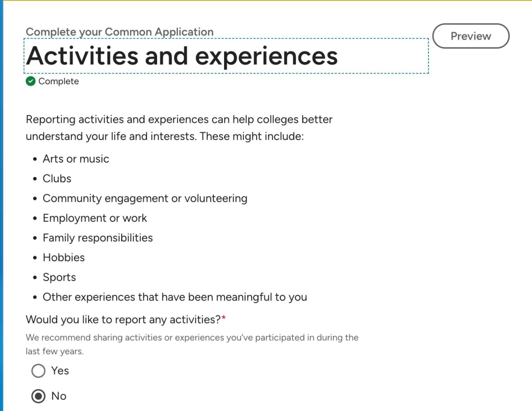Click the Family responsibilities list item
The image size is (532, 411).
tap(98, 238)
